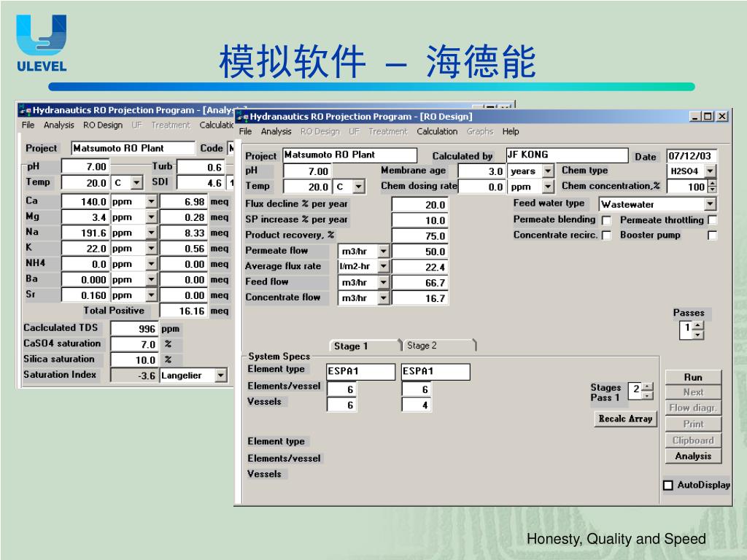Open the File menu in Analysis window
The width and height of the screenshot is (747, 560).
coord(28,125)
